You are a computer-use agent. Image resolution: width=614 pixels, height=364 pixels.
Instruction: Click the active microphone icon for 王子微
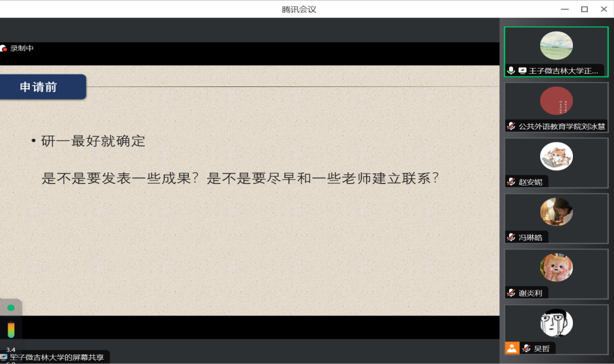[511, 71]
